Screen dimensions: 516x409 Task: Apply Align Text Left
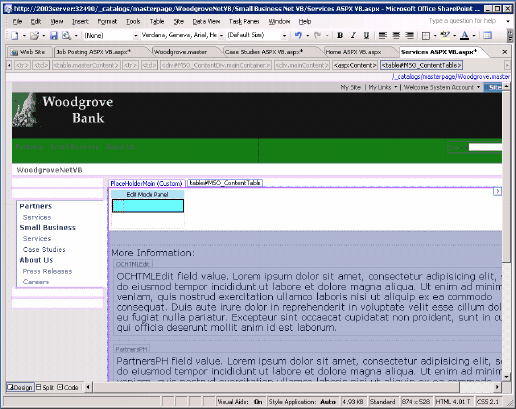pos(383,35)
